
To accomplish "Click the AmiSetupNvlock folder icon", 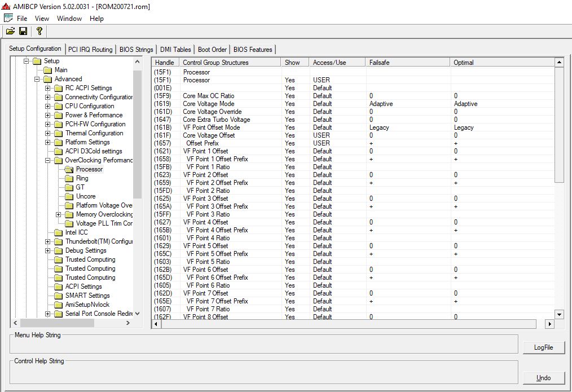I will click(58, 305).
